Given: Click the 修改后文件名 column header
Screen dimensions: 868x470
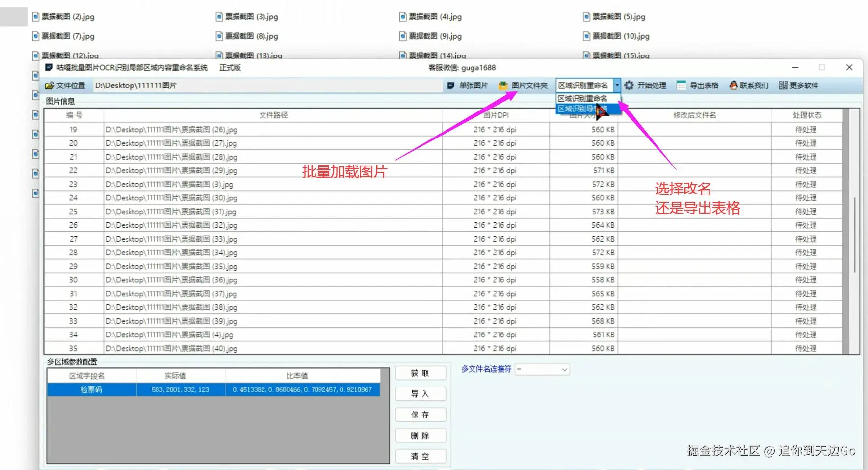Looking at the screenshot, I should click(x=694, y=115).
